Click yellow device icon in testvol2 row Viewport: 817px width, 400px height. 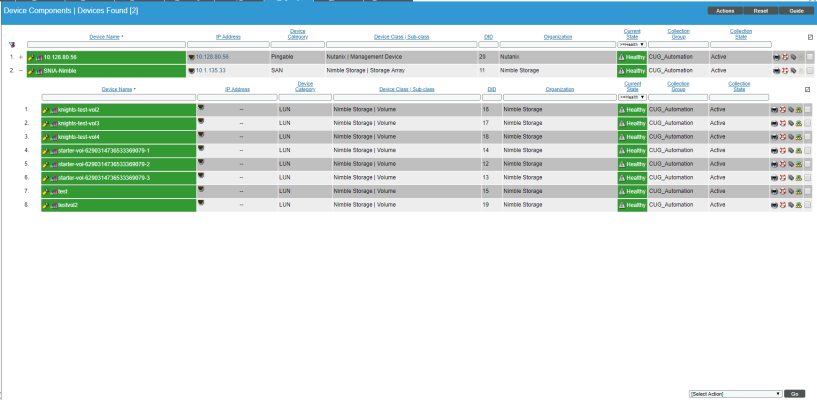[x=798, y=205]
